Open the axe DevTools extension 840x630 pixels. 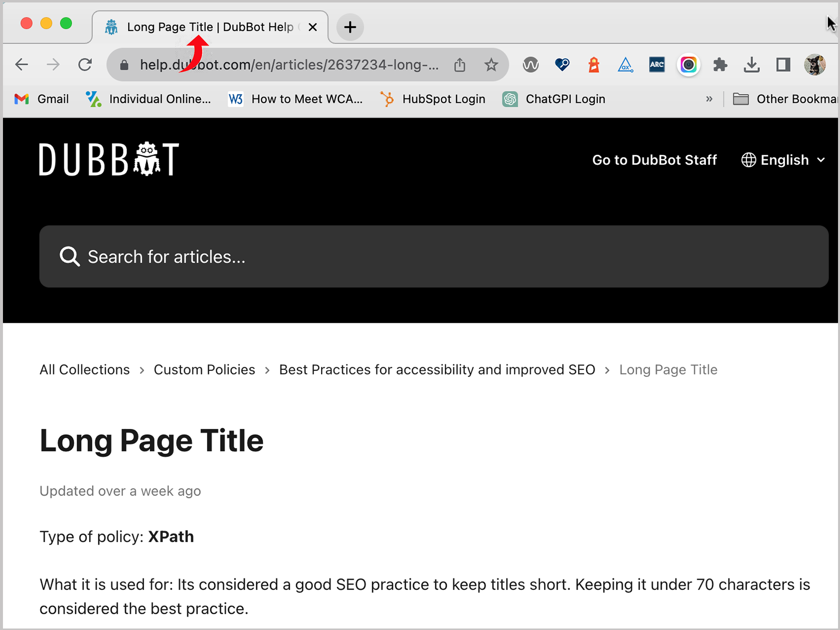click(x=625, y=64)
